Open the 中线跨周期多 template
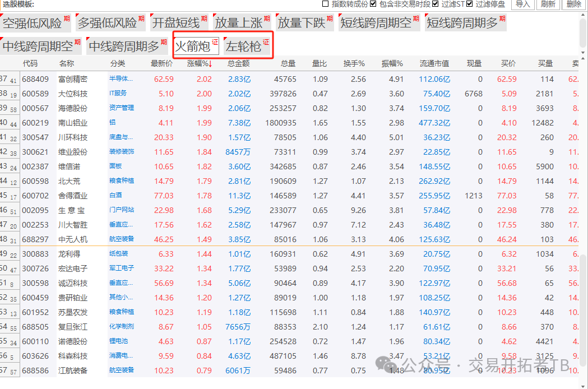The image size is (588, 389). point(127,46)
